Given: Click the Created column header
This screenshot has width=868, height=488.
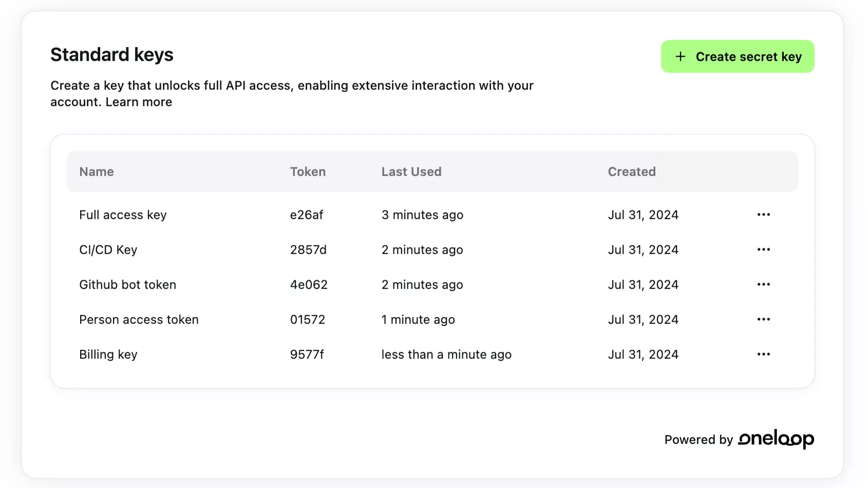Looking at the screenshot, I should (x=631, y=172).
